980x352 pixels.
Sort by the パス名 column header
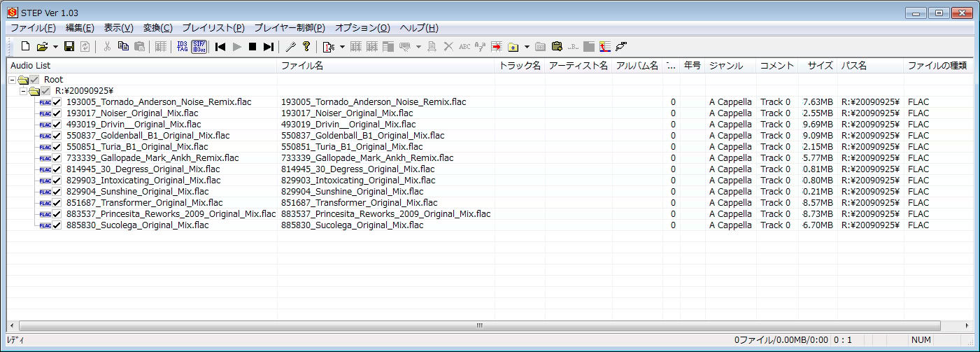coord(870,66)
